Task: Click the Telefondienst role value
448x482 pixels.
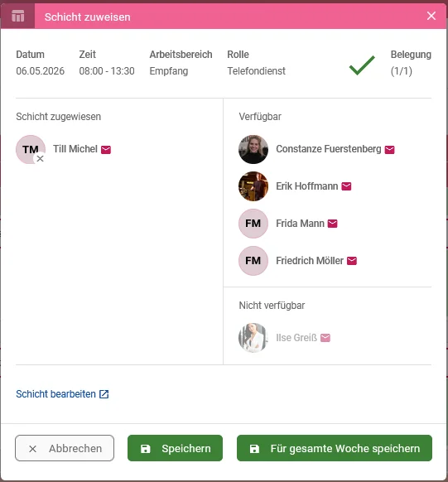Action: coord(256,71)
